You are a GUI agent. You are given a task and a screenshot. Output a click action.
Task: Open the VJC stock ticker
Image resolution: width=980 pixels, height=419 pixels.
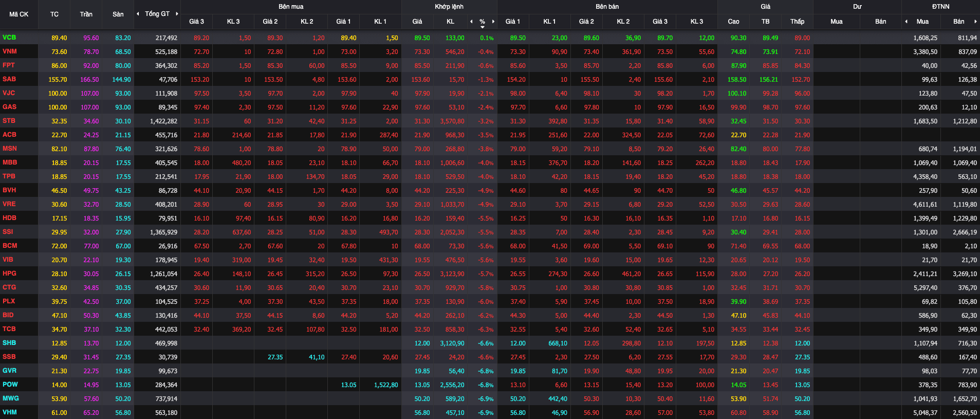tap(9, 93)
